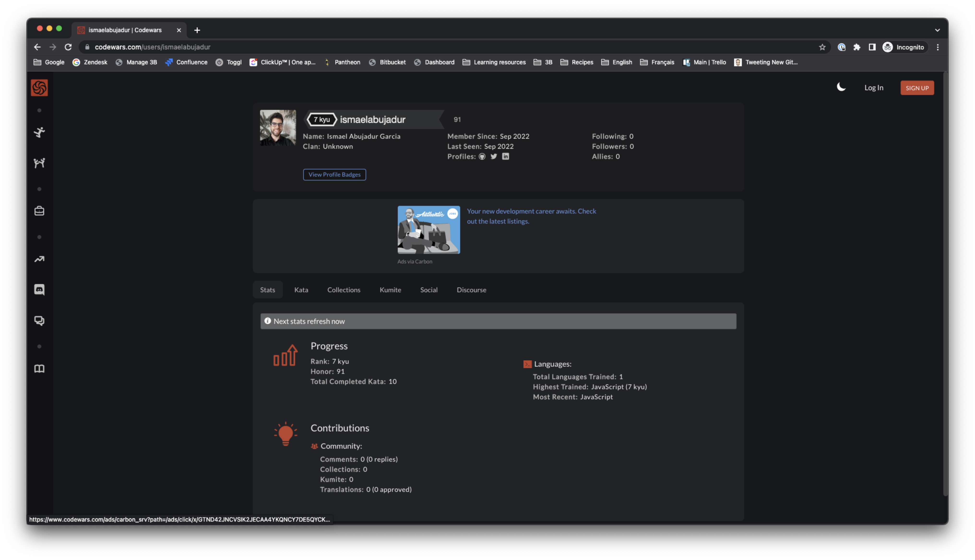This screenshot has height=560, width=975.
Task: Open the Dashboard bookmark
Action: click(x=434, y=62)
